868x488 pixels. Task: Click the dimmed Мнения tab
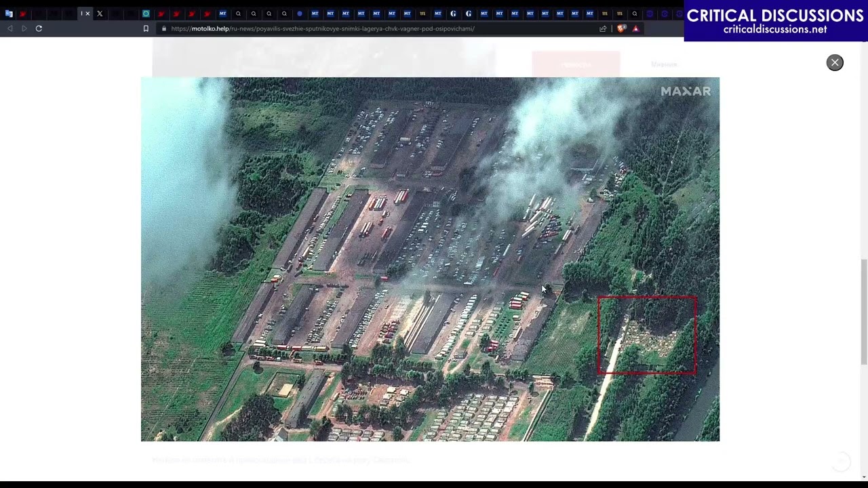664,64
